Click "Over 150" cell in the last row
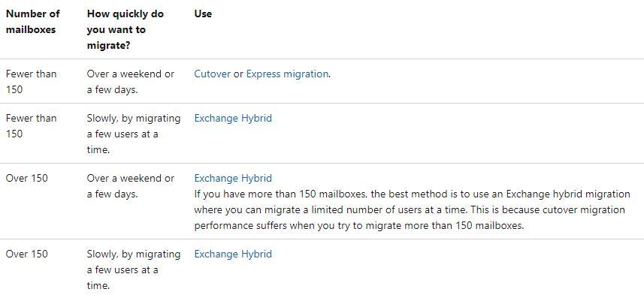644x298 pixels. [x=27, y=254]
